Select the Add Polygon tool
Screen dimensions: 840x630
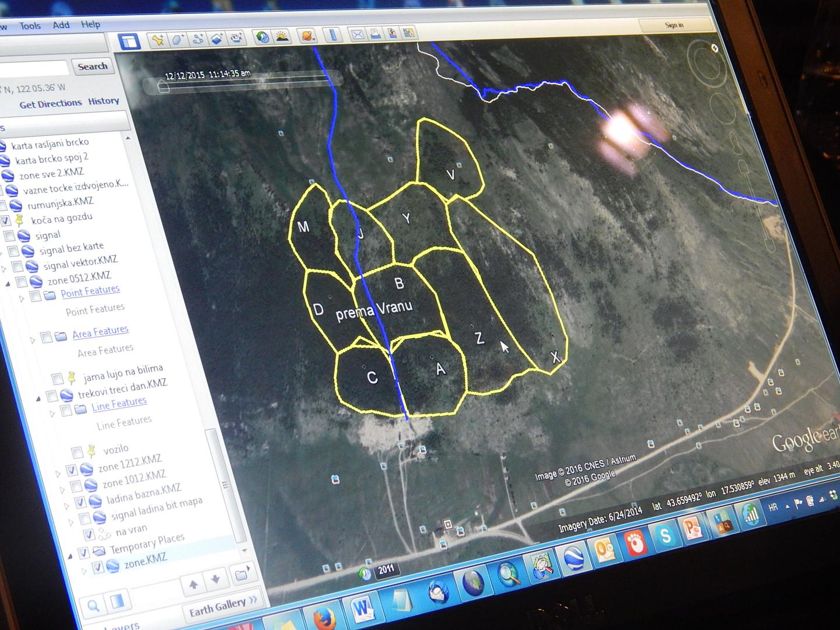click(177, 40)
